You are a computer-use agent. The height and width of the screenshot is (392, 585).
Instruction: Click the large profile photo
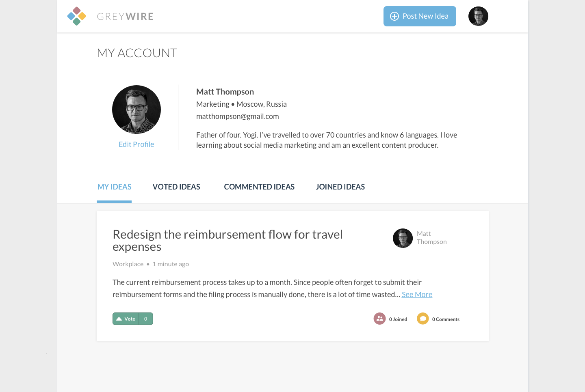point(136,110)
